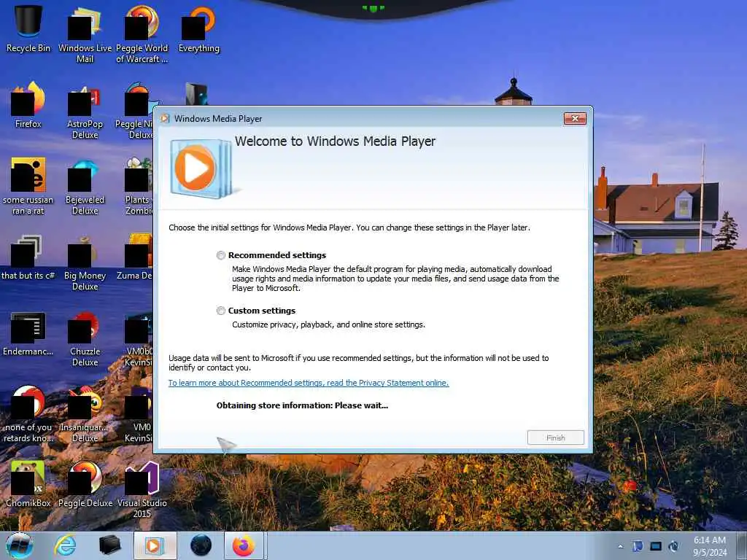Image resolution: width=747 pixels, height=560 pixels.
Task: Click the dark globe taskbar icon
Action: tap(201, 545)
